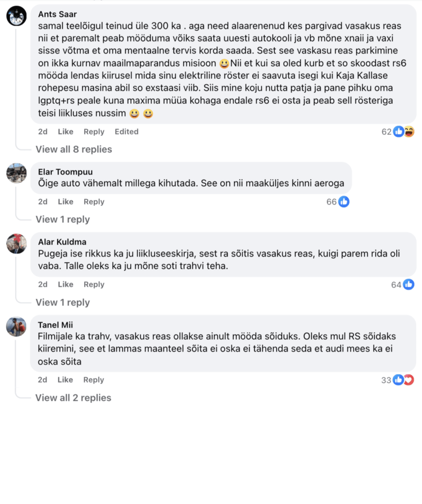Image resolution: width=422 pixels, height=504 pixels.
Task: Expand "View all 8 replies" thread
Action: click(x=74, y=149)
